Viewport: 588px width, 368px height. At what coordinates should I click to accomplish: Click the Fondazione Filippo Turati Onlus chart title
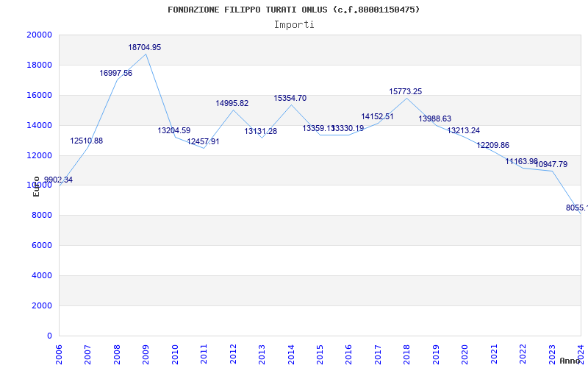tap(294, 10)
